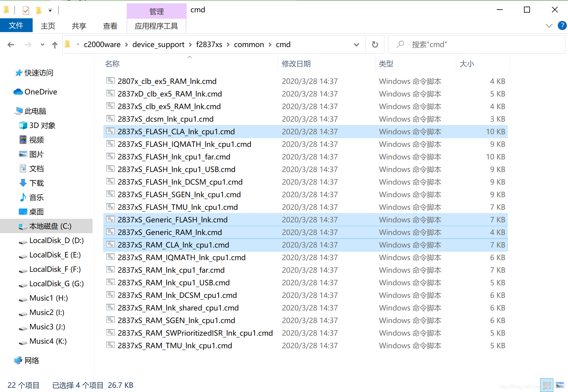Open the address bar history dropdown
568x392 pixels.
point(356,44)
